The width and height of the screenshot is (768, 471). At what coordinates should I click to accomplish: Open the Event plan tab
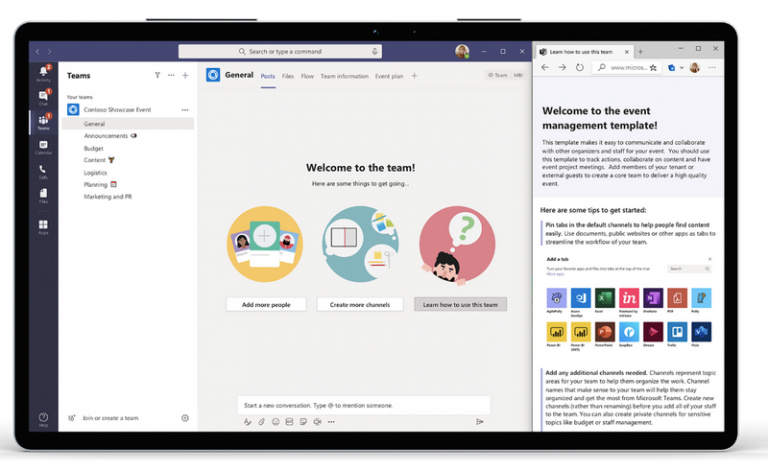click(389, 76)
